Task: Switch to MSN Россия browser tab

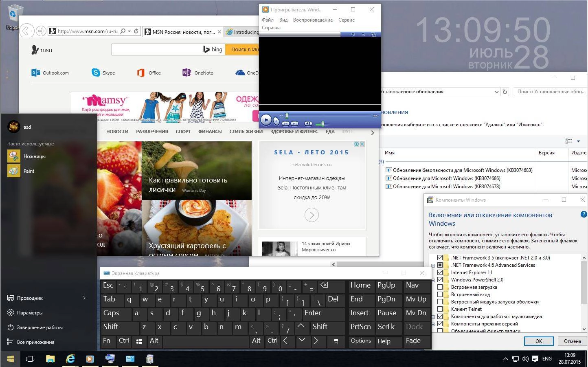Action: click(183, 32)
